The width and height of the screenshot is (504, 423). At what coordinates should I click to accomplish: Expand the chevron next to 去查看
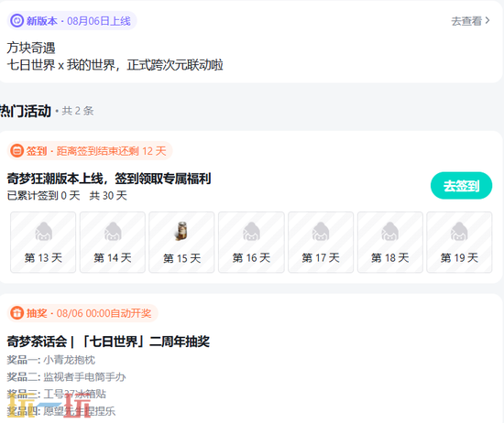click(488, 21)
